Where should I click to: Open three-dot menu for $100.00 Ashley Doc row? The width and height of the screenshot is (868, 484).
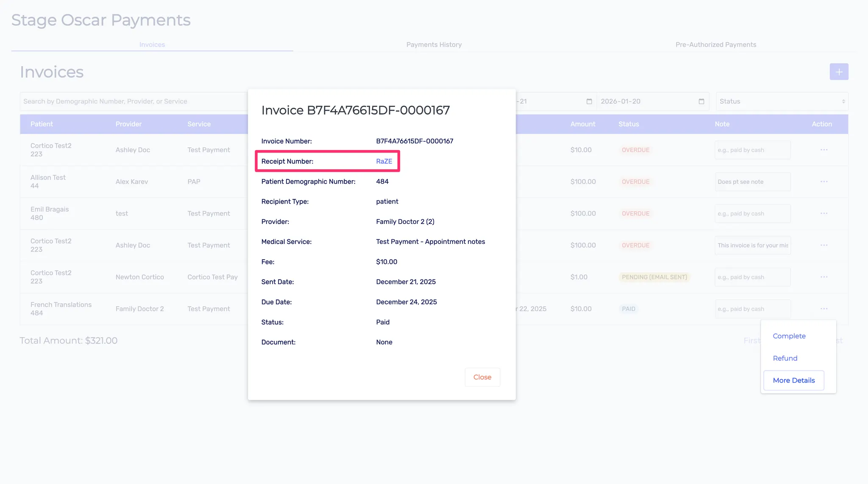click(x=823, y=245)
